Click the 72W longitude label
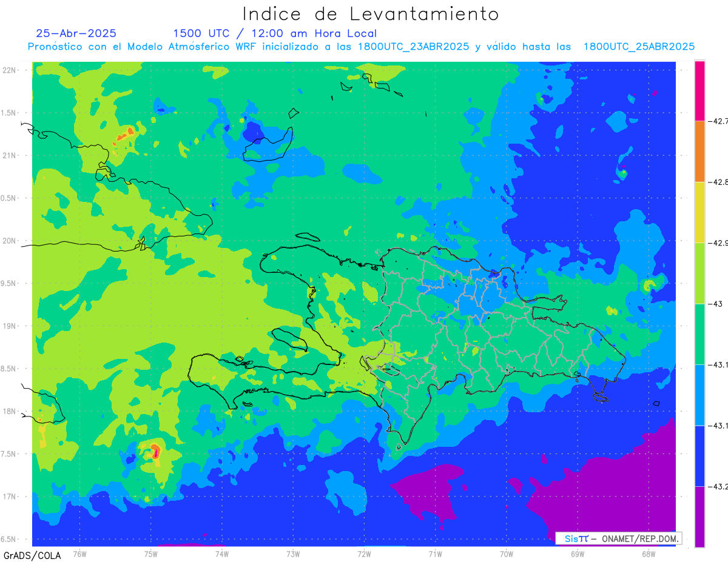This screenshot has width=728, height=562. click(364, 554)
